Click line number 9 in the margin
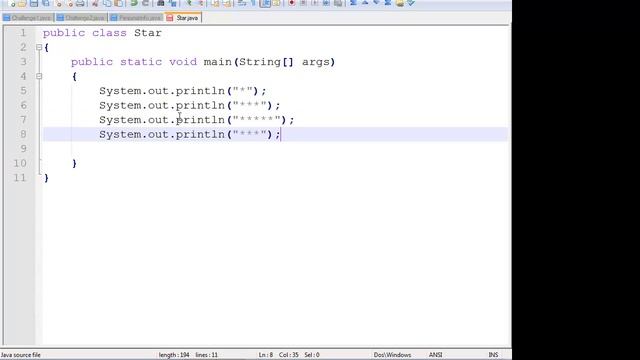Screen dimensions: 640x360 tap(23, 149)
